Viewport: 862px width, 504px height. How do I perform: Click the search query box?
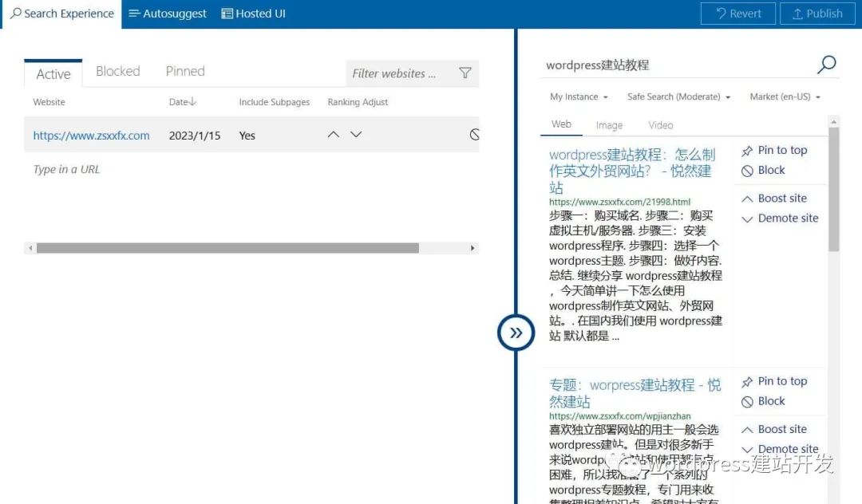[x=678, y=65]
